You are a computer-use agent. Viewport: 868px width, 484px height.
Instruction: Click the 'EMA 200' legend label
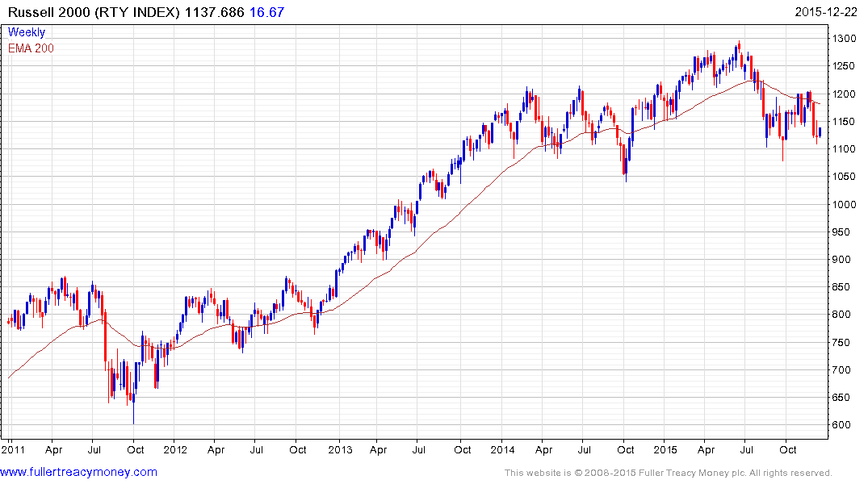point(31,48)
